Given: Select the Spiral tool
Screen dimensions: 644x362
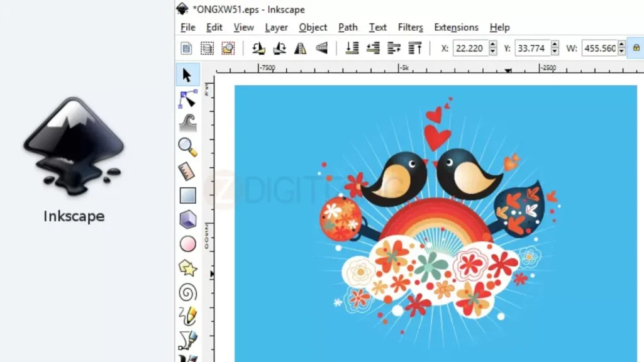Looking at the screenshot, I should click(187, 292).
